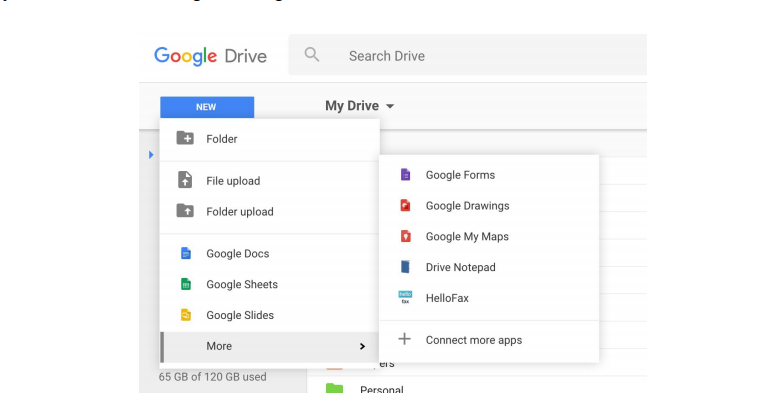
Task: Open the Personal folder
Action: (x=381, y=389)
